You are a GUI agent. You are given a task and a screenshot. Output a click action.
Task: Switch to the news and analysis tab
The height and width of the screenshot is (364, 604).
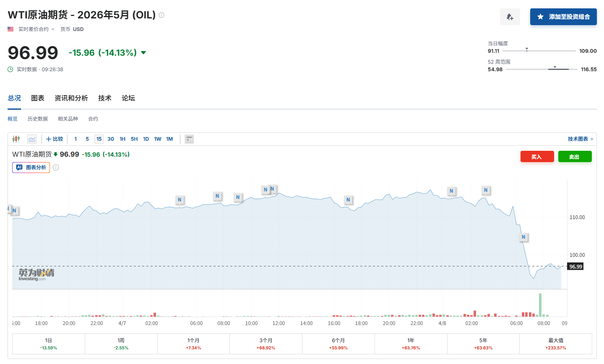click(x=71, y=98)
